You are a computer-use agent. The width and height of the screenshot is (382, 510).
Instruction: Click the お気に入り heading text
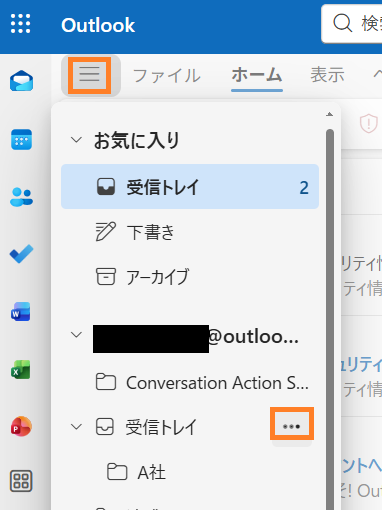137,140
